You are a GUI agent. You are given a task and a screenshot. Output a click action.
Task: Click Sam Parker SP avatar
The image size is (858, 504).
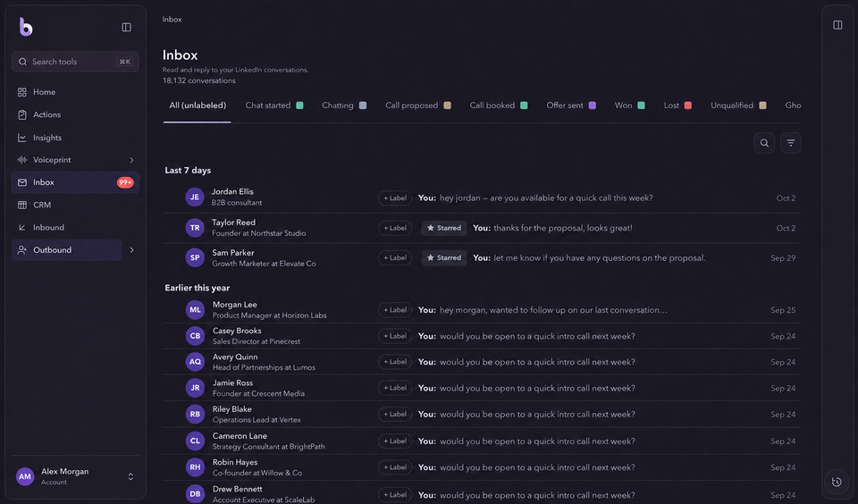coord(195,257)
